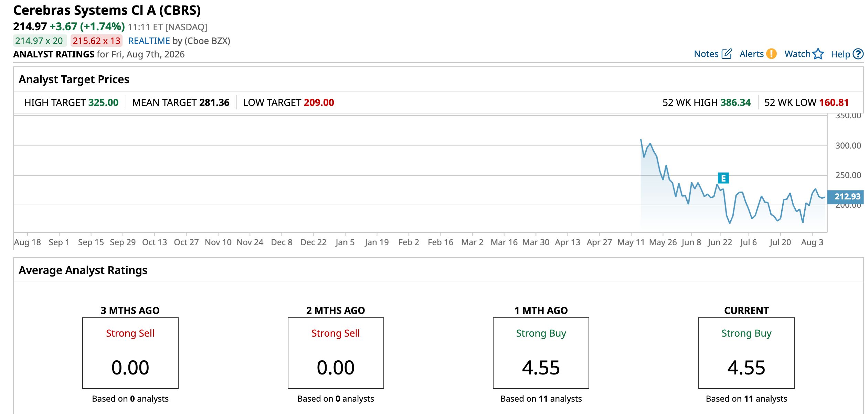Click the 250.00 price axis label
Viewport: 868px width, 414px height.
[848, 175]
